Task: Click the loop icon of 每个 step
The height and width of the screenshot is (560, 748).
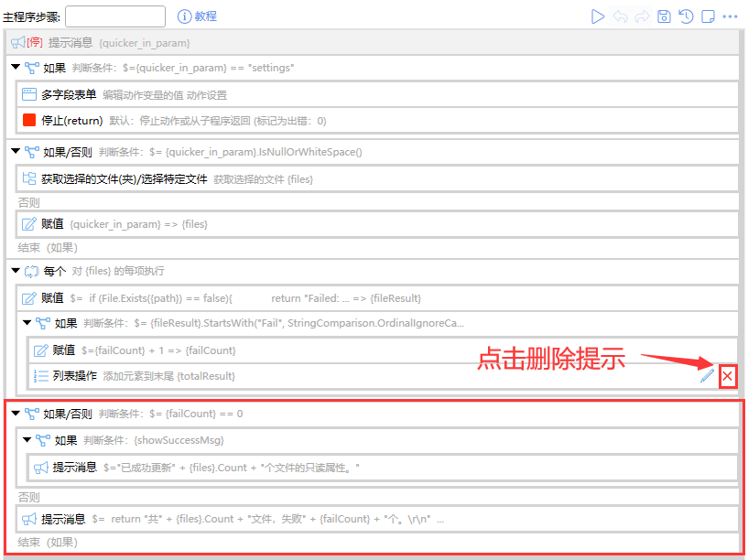Action: pos(32,271)
